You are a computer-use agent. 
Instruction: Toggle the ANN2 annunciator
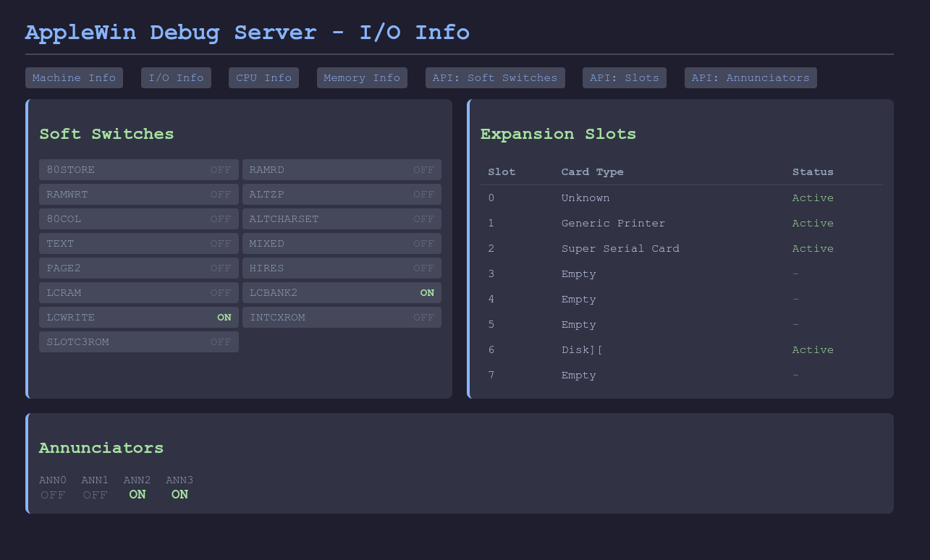click(x=138, y=495)
